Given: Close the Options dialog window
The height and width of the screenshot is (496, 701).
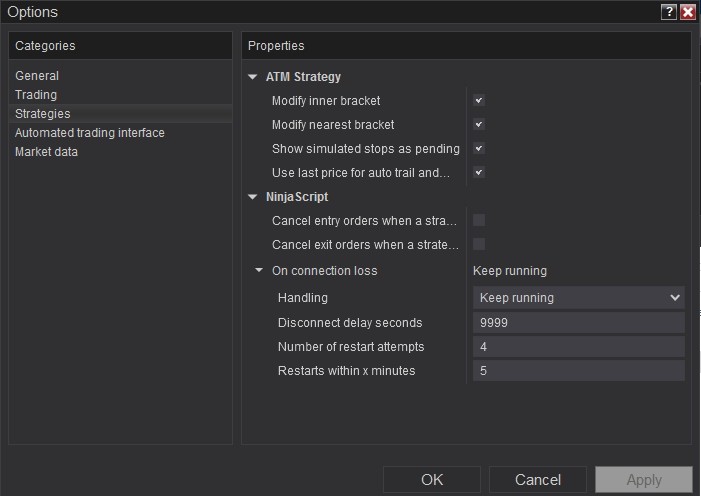Looking at the screenshot, I should coord(688,12).
